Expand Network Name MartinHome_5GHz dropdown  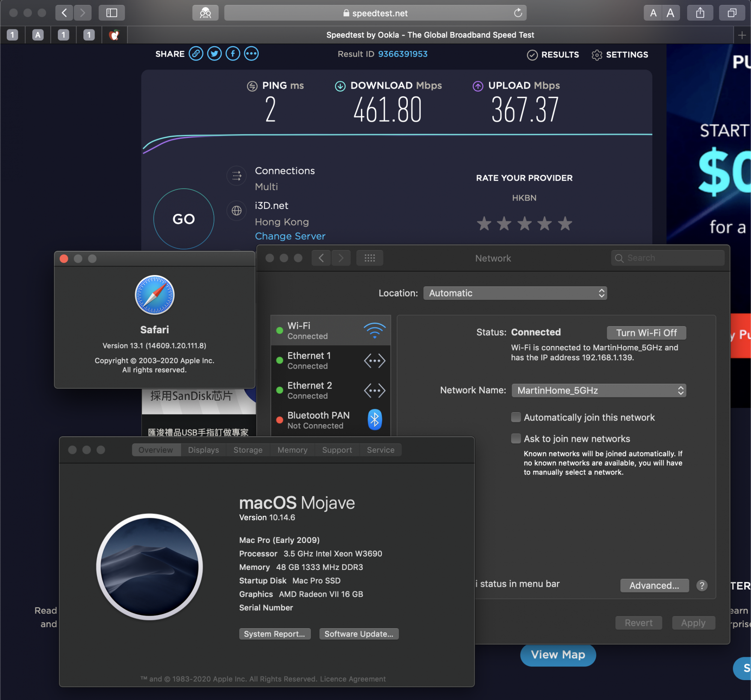click(599, 390)
